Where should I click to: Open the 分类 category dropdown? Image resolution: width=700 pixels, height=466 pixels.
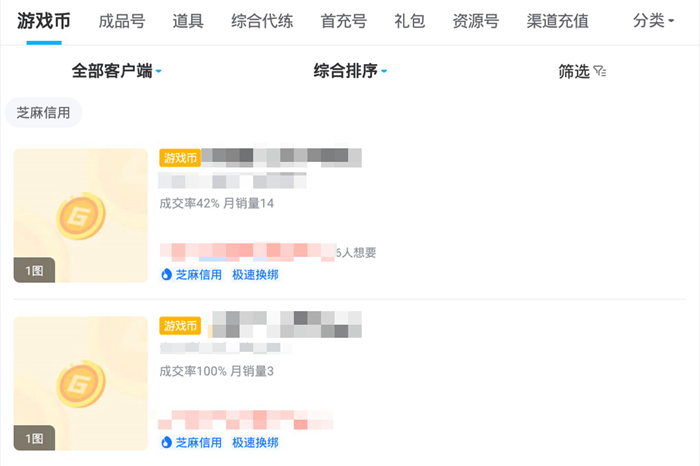661,21
